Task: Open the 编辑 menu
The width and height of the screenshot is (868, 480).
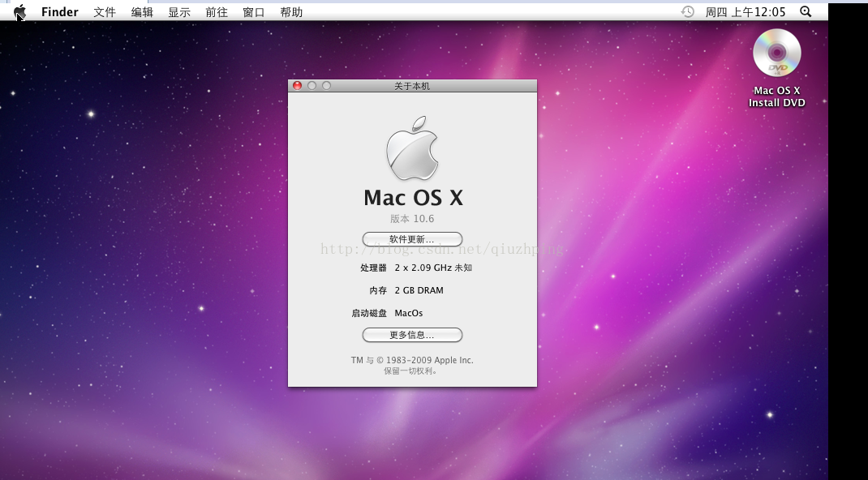Action: (x=142, y=12)
